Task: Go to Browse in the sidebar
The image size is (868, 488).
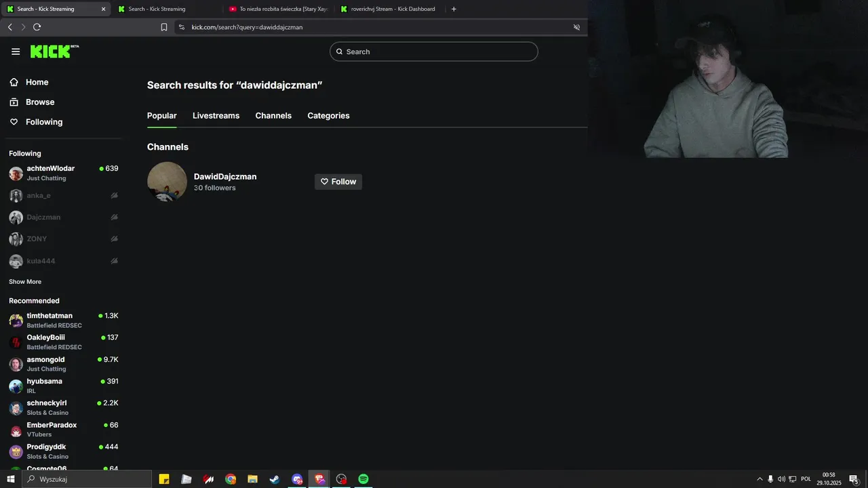Action: (x=40, y=102)
